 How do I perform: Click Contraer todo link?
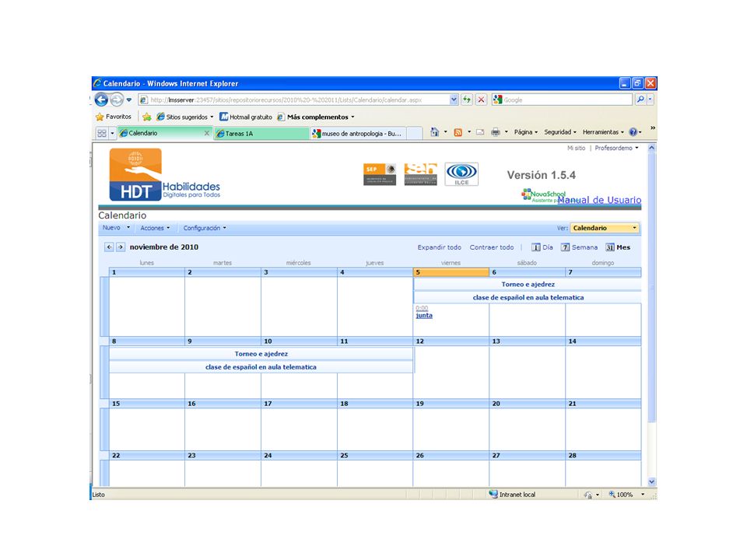point(492,247)
